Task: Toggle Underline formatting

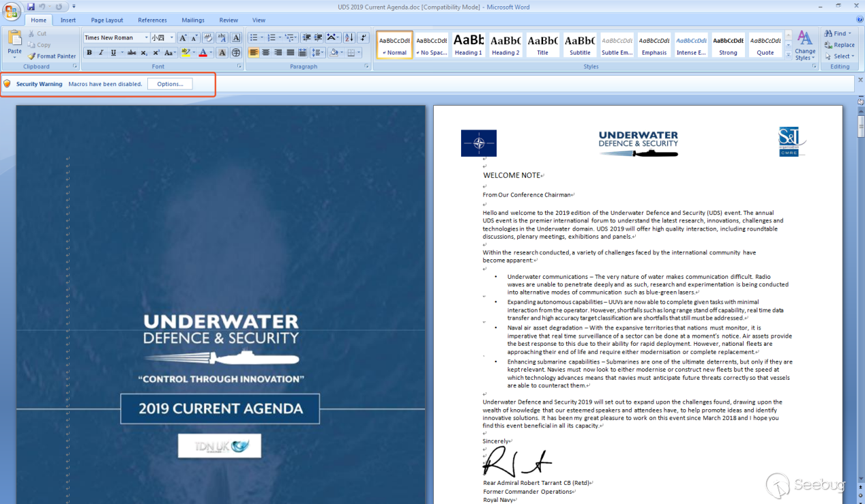Action: (113, 53)
